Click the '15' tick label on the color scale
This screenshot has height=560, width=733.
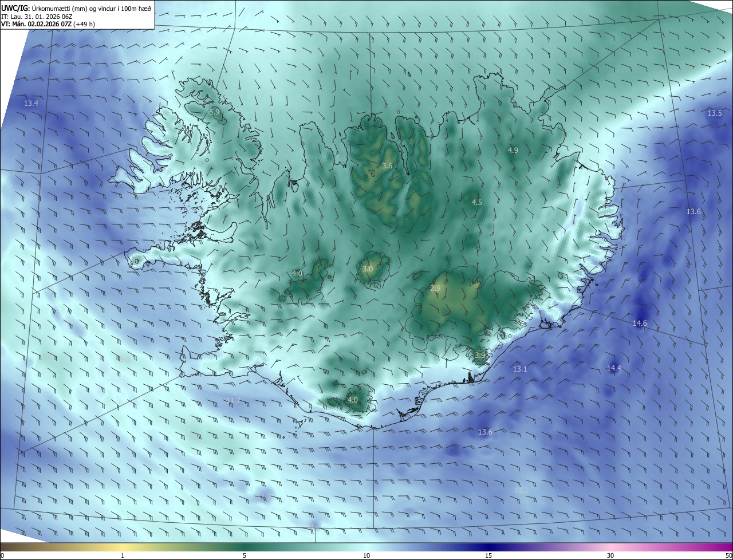(x=488, y=555)
